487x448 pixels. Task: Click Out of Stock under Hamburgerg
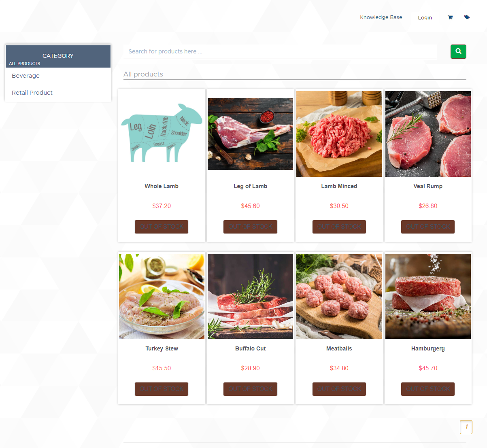click(x=428, y=389)
